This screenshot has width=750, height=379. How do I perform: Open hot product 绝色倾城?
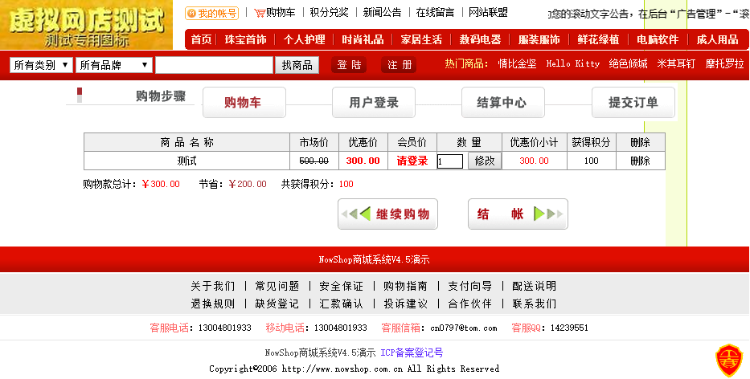628,64
